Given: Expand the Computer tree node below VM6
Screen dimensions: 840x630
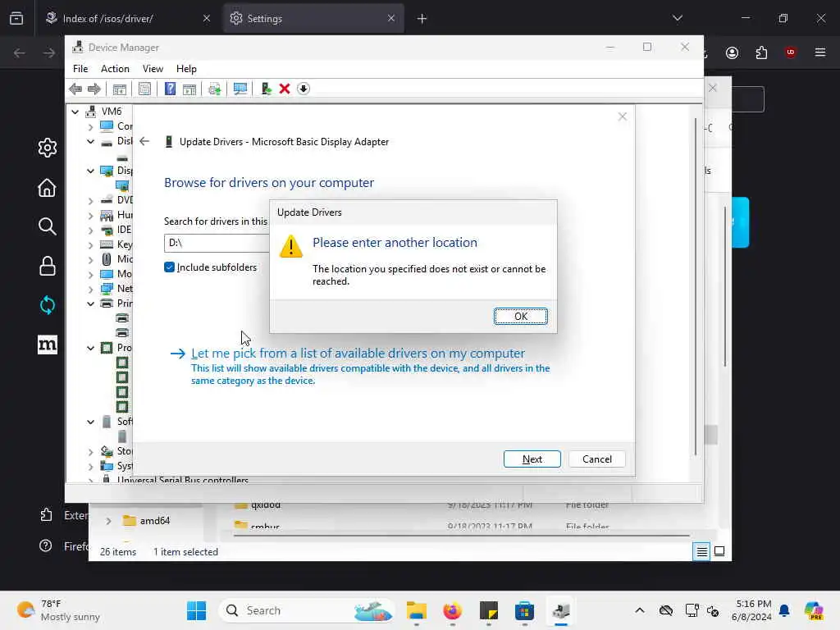Looking at the screenshot, I should (x=90, y=127).
